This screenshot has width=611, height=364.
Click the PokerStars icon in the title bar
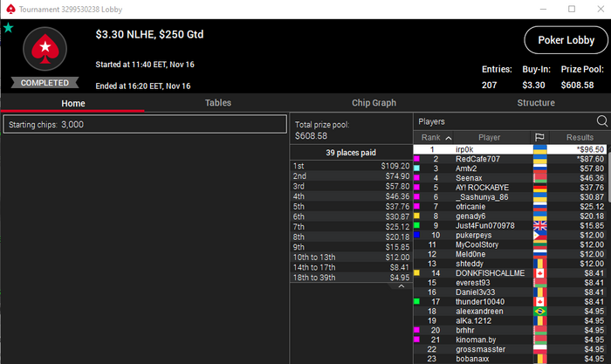(10, 9)
